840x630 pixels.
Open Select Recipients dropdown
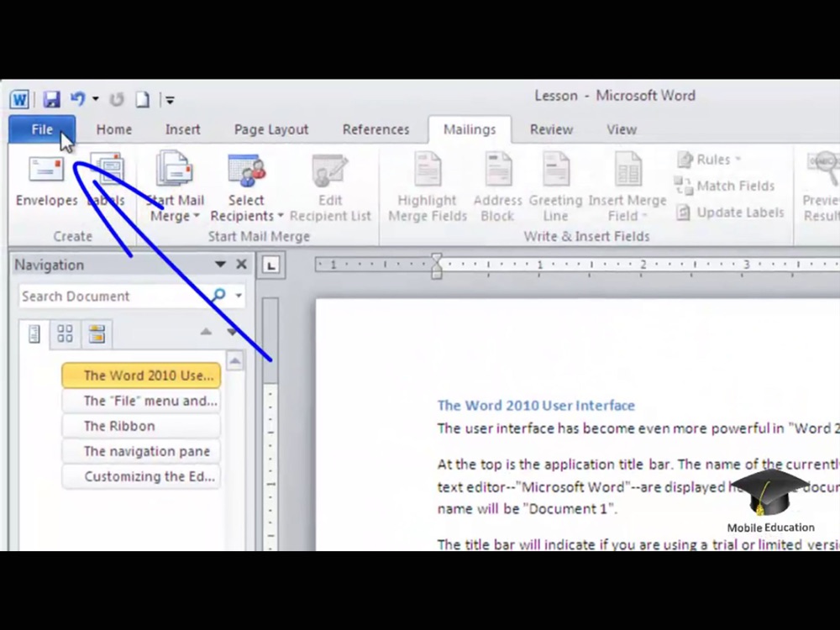pyautogui.click(x=246, y=186)
